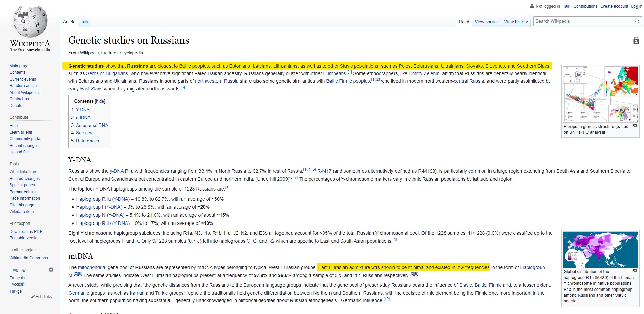
Task: Switch to the Article tab
Action: pos(69,22)
